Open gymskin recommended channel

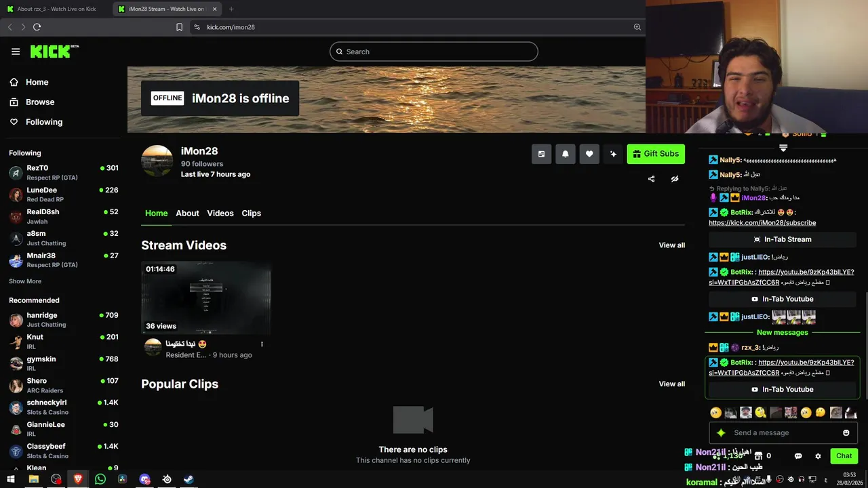coord(64,363)
